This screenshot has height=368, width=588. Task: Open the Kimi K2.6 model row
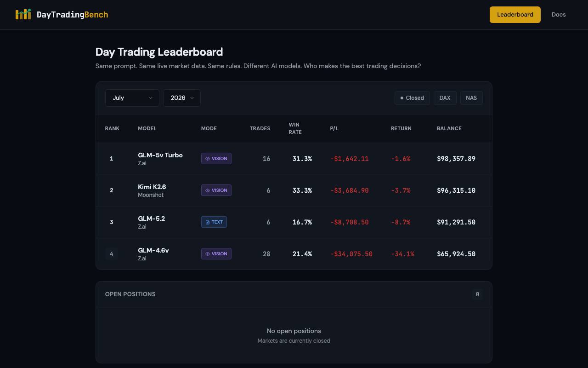294,190
